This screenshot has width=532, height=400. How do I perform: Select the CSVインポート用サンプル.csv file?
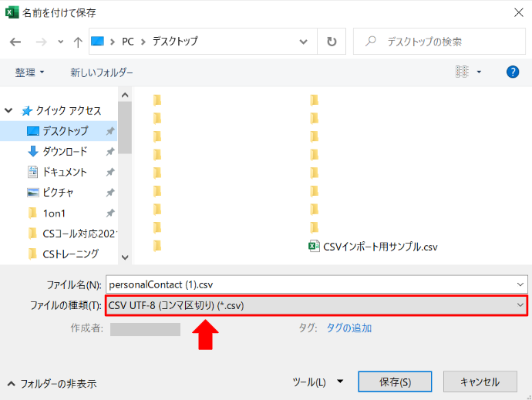coord(373,247)
